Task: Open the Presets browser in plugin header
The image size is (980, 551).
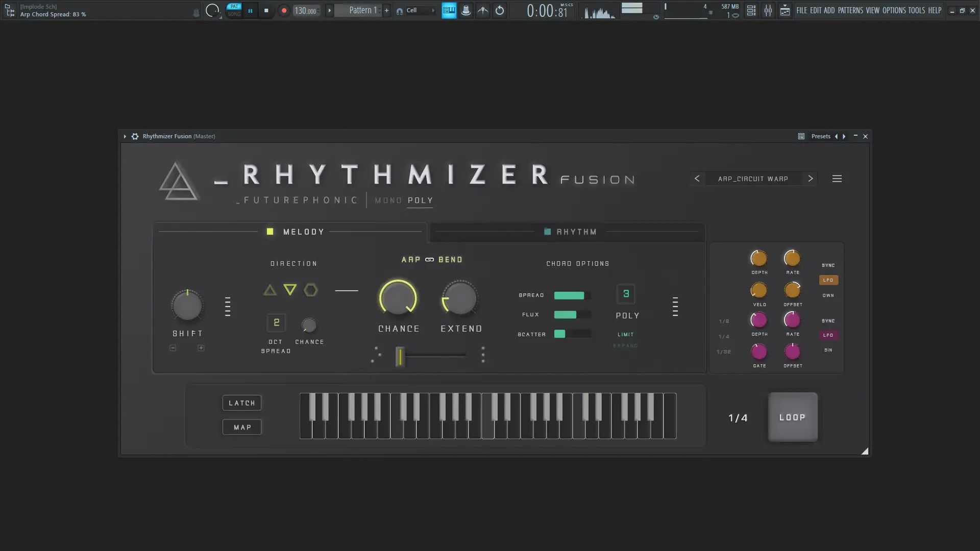Action: pos(821,136)
